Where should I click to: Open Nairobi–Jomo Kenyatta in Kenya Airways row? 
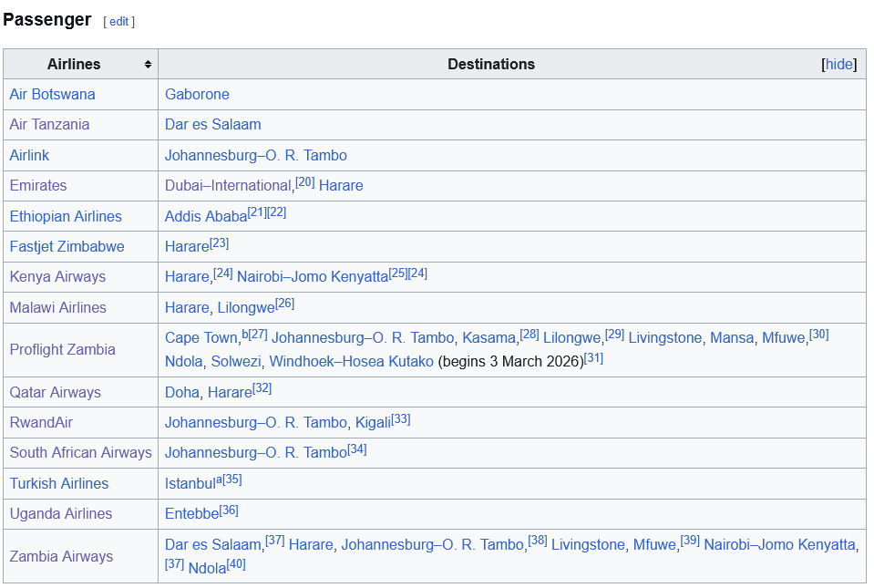[x=312, y=277]
